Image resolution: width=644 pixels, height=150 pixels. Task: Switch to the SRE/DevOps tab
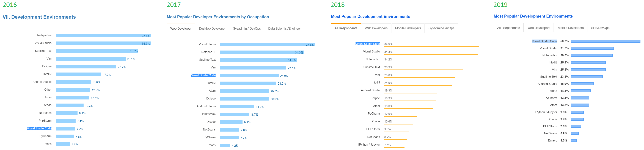tap(600, 28)
